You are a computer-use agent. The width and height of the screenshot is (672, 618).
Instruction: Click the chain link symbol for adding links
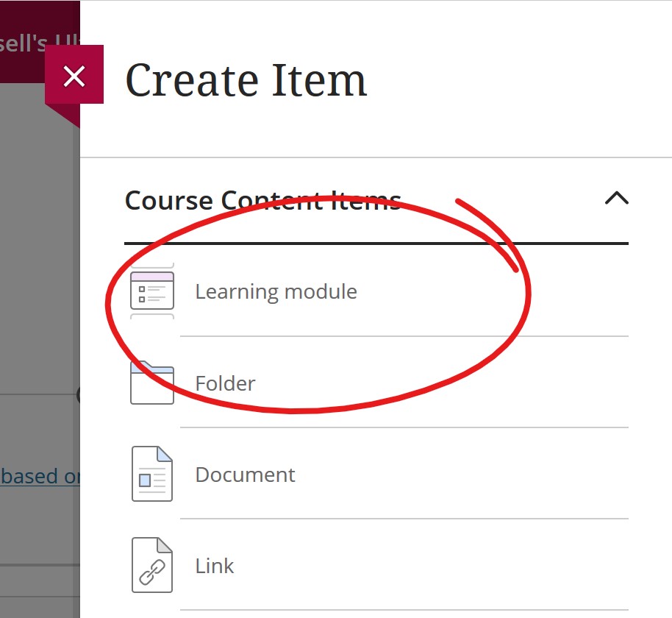pos(151,566)
